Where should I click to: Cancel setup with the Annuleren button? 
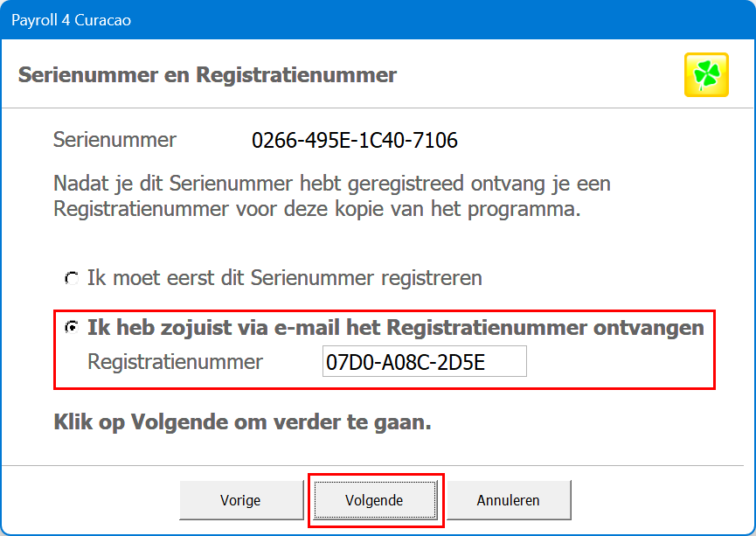[508, 501]
